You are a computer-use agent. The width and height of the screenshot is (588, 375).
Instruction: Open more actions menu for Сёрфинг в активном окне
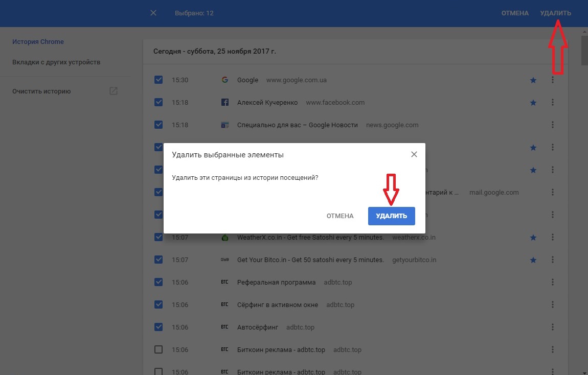[552, 304]
